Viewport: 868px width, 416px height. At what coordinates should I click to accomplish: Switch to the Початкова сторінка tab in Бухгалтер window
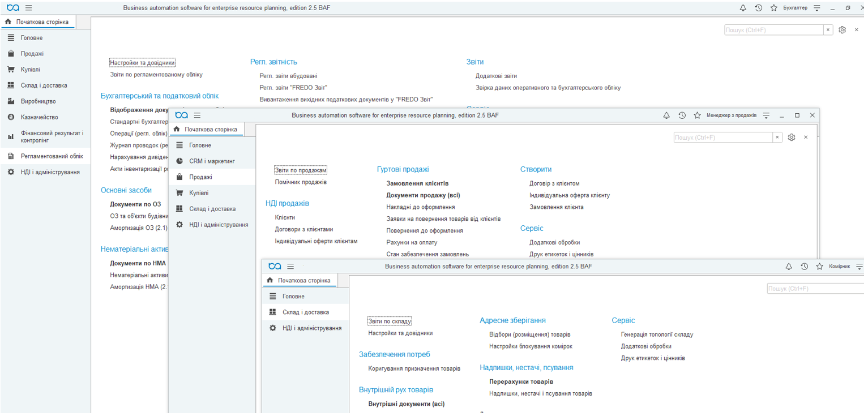(42, 22)
